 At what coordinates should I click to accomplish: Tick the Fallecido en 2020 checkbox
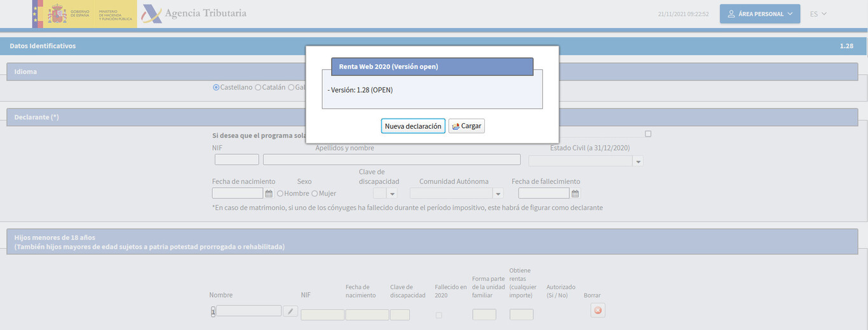point(438,315)
